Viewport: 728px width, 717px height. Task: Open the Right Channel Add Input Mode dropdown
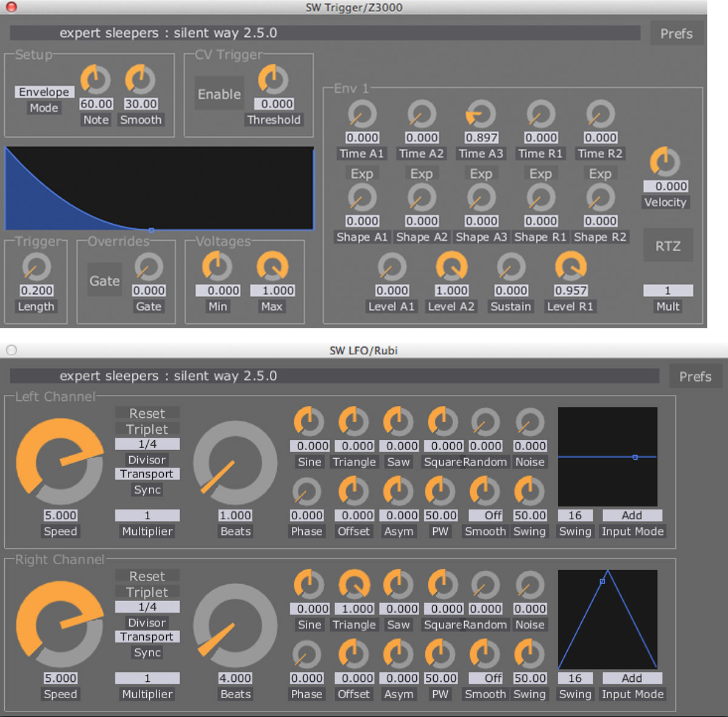coord(632,678)
